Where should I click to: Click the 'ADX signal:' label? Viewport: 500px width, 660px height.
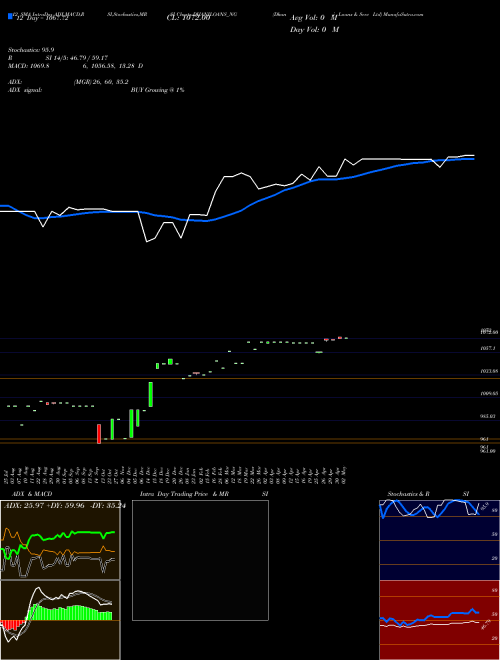pyautogui.click(x=25, y=90)
